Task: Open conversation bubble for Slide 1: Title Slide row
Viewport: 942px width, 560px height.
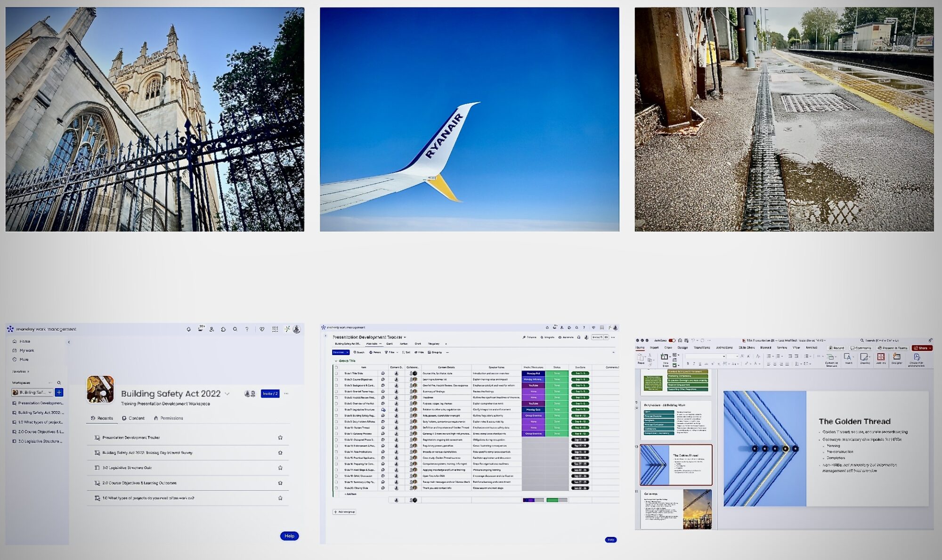Action: 383,373
